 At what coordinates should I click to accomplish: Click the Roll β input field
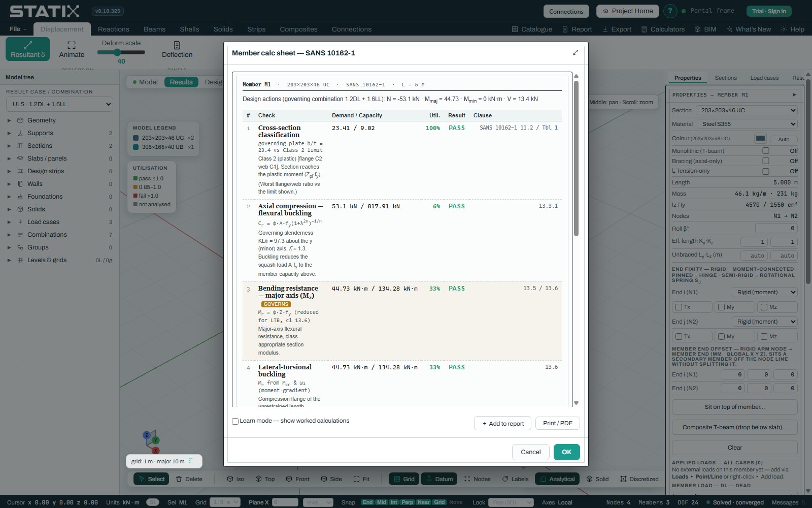(776, 229)
